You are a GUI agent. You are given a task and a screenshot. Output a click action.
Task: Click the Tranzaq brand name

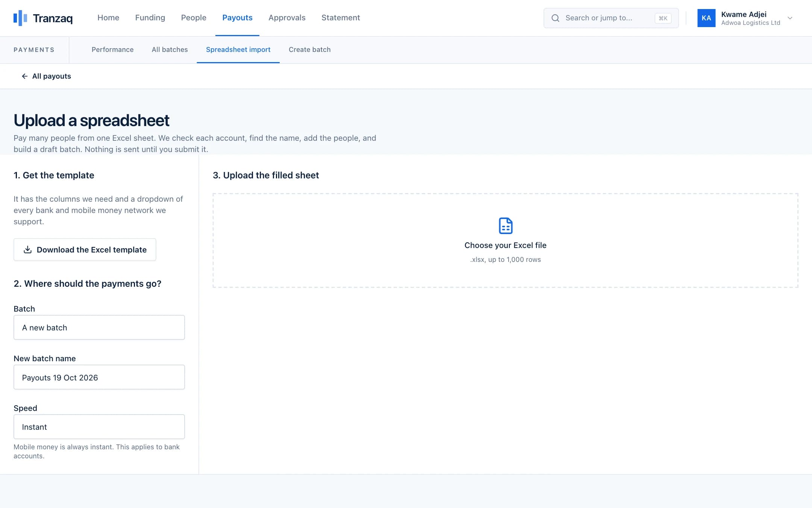pos(53,18)
